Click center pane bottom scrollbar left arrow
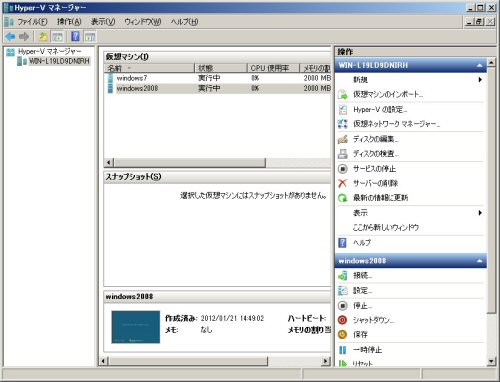The width and height of the screenshot is (500, 382). pyautogui.click(x=104, y=361)
